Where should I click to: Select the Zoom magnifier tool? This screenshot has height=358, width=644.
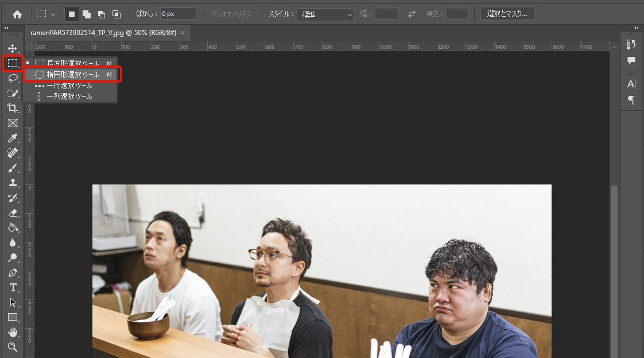click(x=12, y=347)
